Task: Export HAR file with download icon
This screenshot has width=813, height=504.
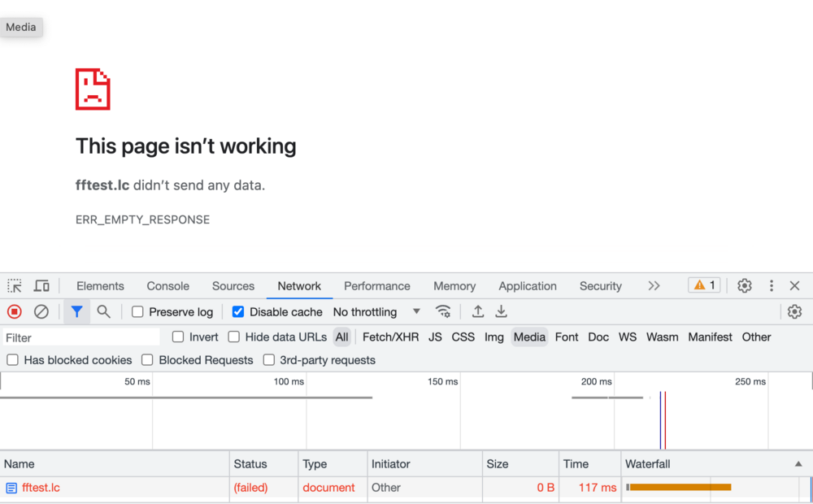Action: coord(502,312)
